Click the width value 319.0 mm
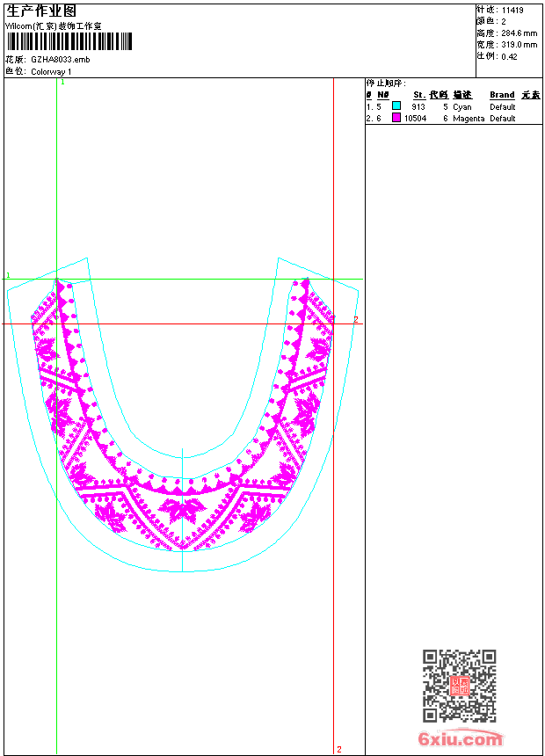This screenshot has width=545, height=756. tap(519, 44)
